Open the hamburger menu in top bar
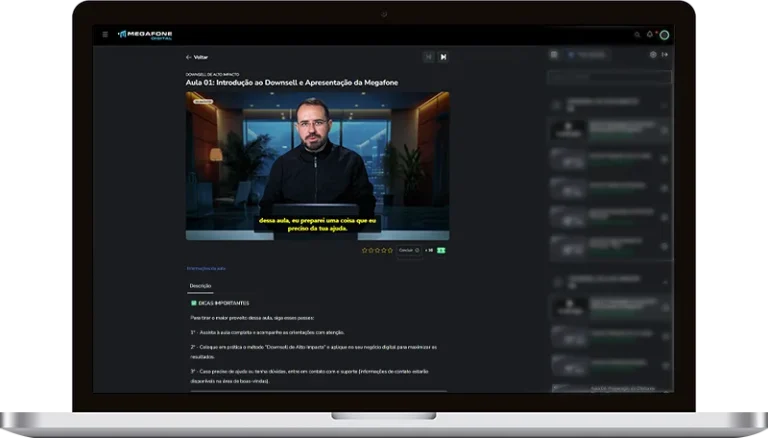 click(105, 34)
